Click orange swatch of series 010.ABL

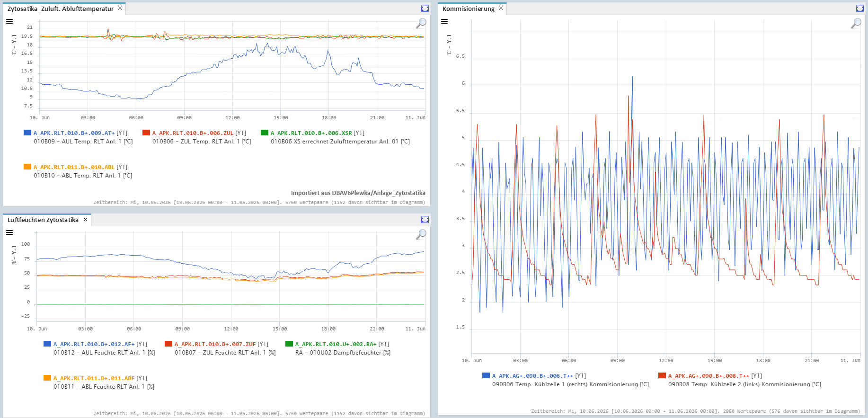27,167
